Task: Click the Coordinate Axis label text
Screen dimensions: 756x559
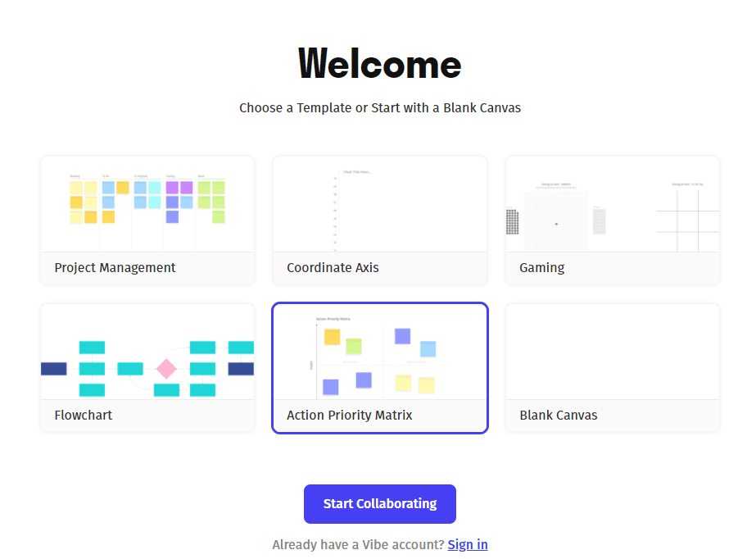Action: click(x=333, y=268)
